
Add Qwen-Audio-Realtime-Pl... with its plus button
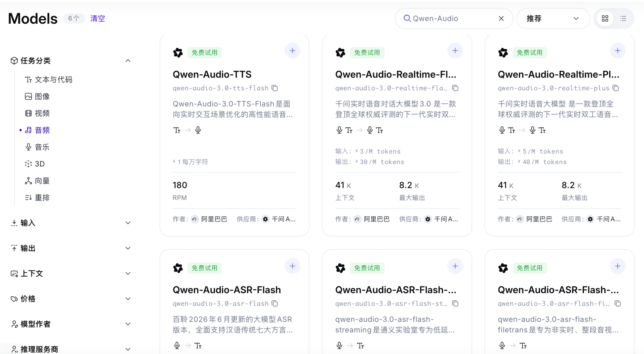[x=618, y=51]
